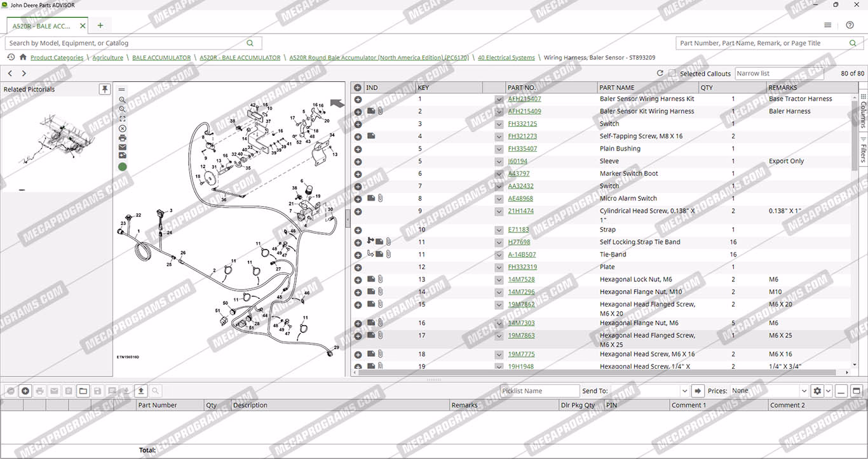Open the browsing history icon
Viewport: 868px width, 459px height.
[x=11, y=57]
